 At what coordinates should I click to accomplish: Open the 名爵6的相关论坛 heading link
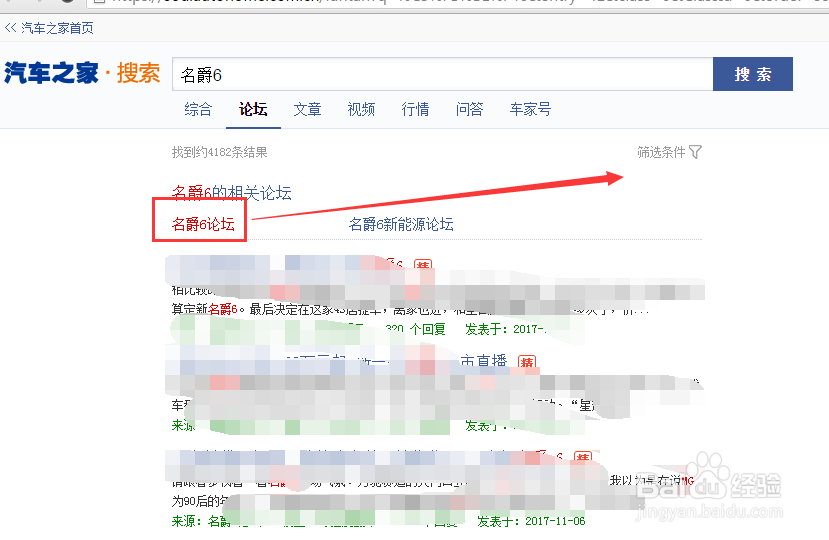pyautogui.click(x=232, y=193)
